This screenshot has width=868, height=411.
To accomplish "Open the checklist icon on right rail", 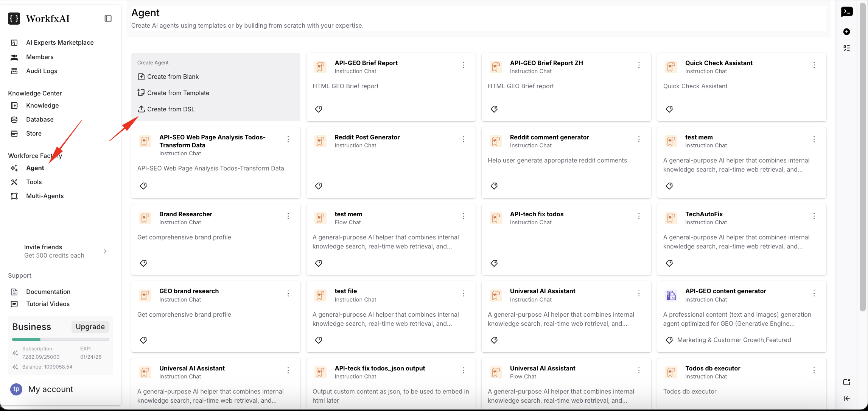I will pyautogui.click(x=847, y=48).
